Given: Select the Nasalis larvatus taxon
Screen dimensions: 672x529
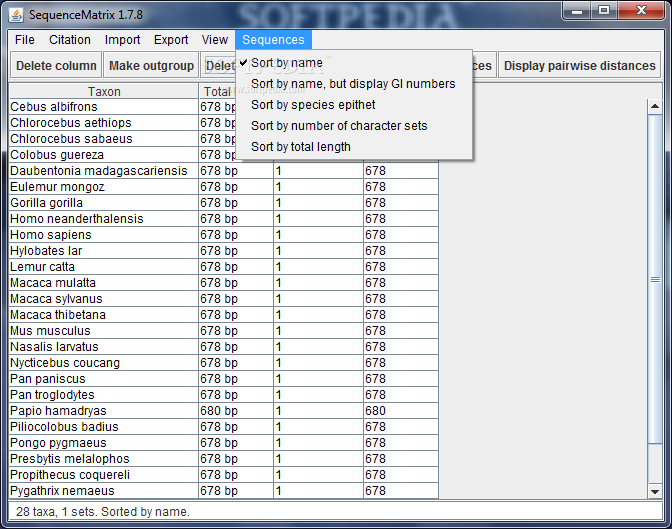Looking at the screenshot, I should 103,347.
